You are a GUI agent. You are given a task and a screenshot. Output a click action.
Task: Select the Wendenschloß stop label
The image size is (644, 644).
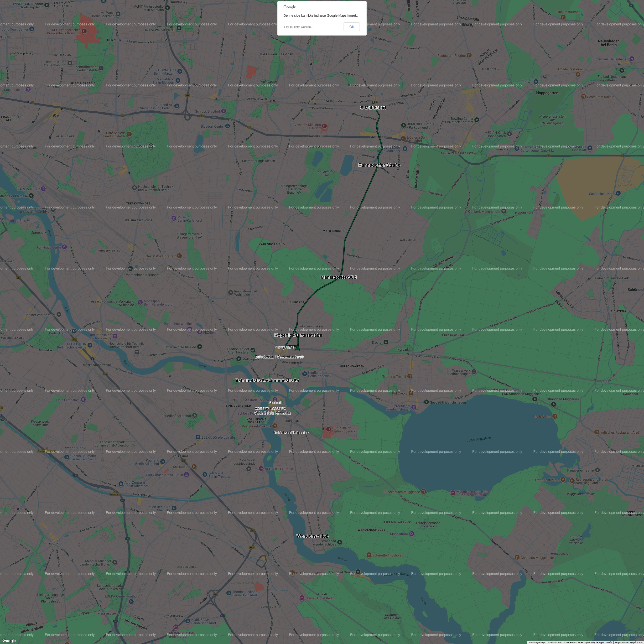(312, 536)
